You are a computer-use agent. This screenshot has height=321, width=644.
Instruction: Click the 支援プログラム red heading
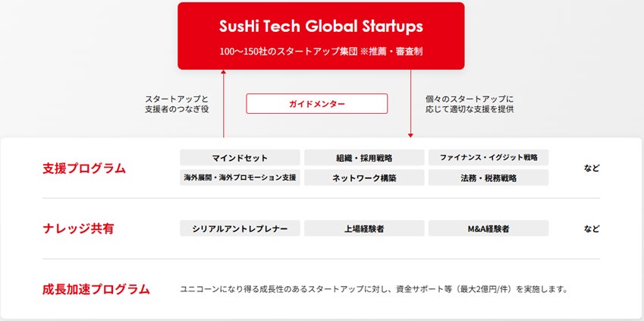84,168
